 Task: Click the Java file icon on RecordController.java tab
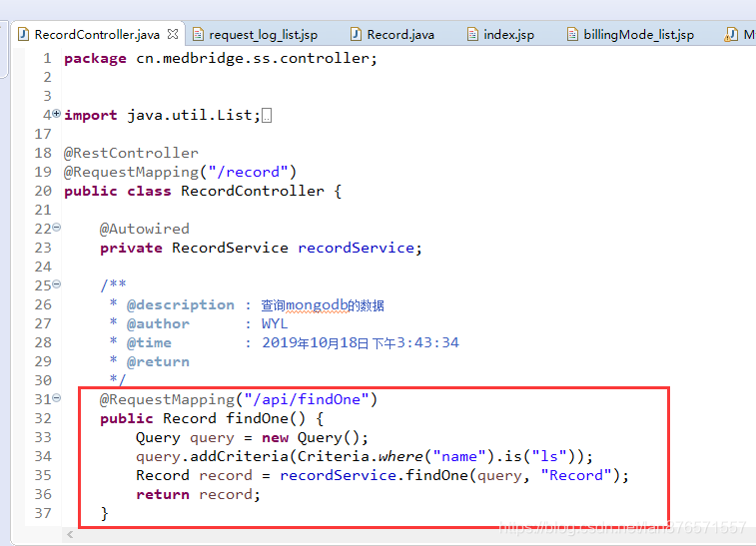click(x=23, y=34)
